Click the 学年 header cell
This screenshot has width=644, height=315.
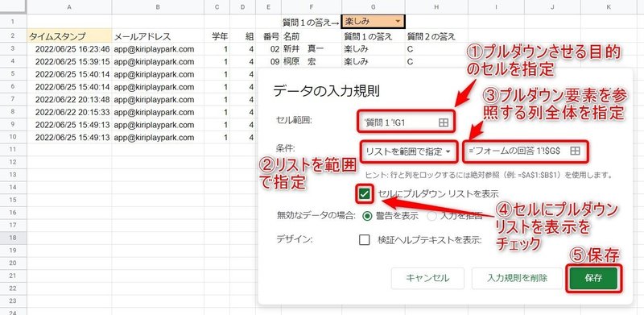click(x=217, y=35)
